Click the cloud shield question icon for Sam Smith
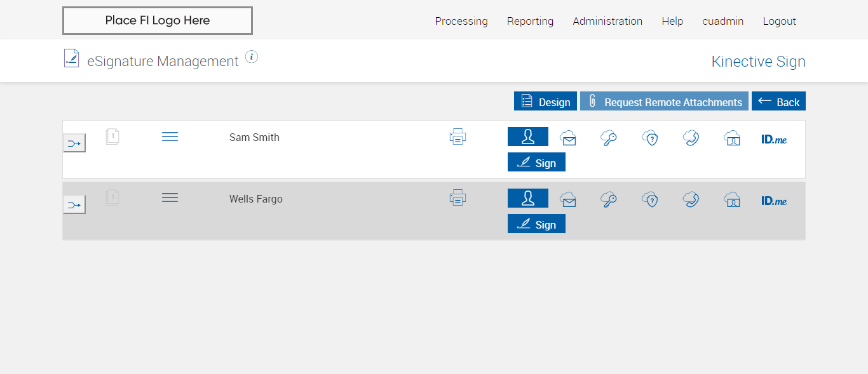The width and height of the screenshot is (868, 374). pyautogui.click(x=649, y=138)
